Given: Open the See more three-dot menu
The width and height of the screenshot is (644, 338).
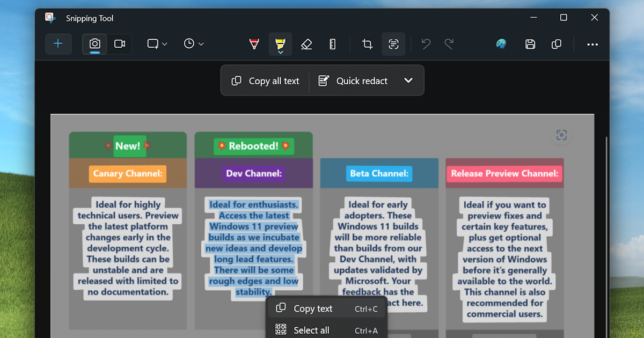Looking at the screenshot, I should pos(592,44).
